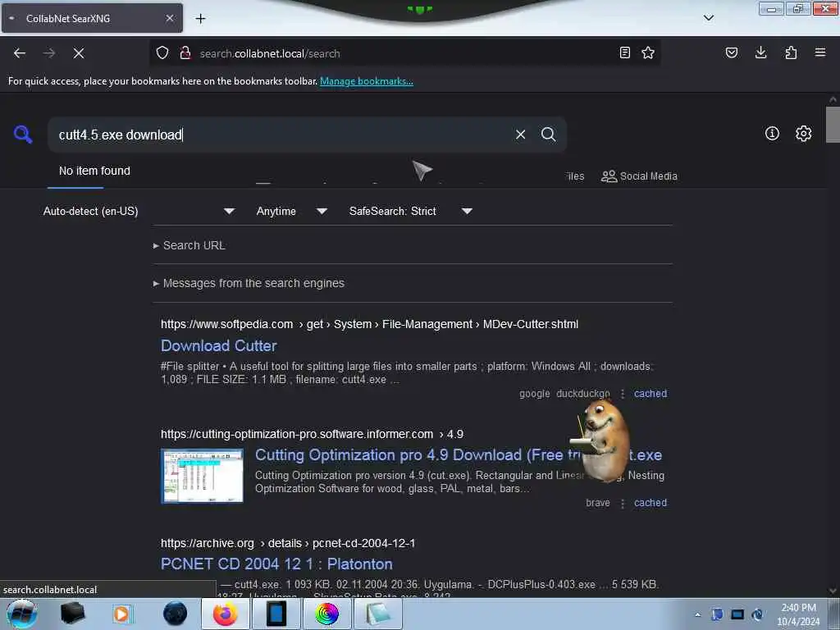Viewport: 840px width, 630px height.
Task: Open tracking protection shield icon
Action: tap(162, 53)
